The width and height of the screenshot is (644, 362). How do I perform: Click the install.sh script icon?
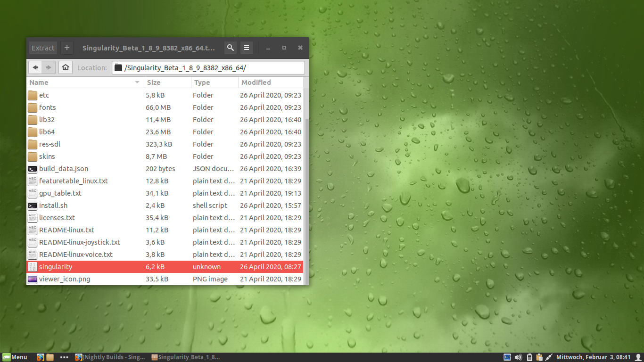coord(33,206)
